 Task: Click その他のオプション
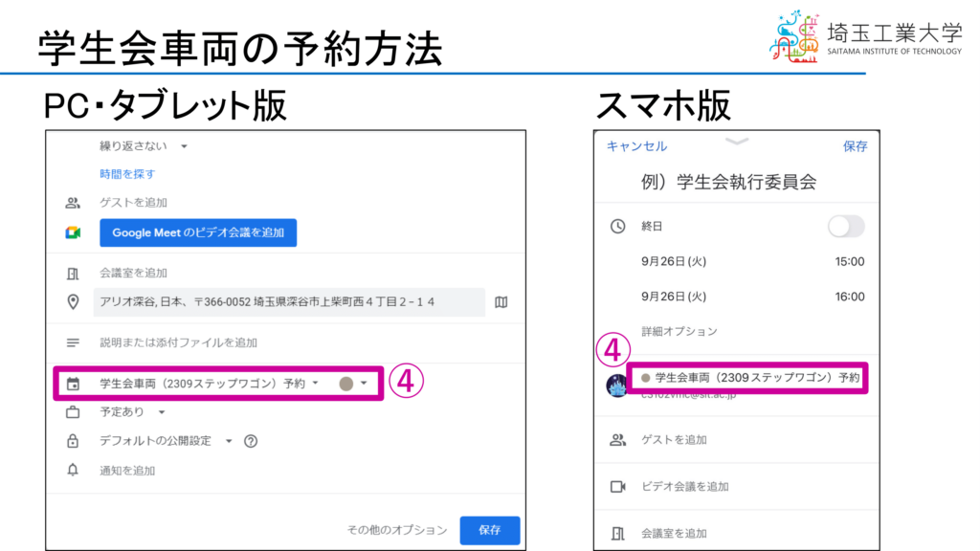pyautogui.click(x=396, y=530)
